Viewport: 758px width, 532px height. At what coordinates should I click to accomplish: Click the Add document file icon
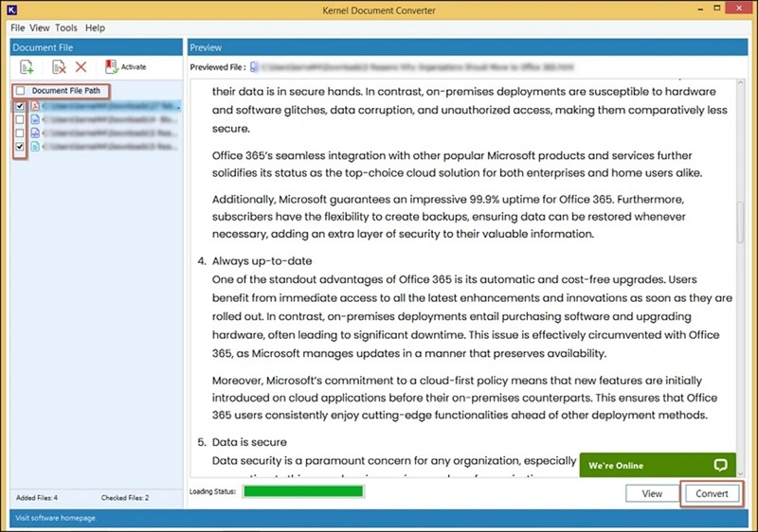[27, 67]
